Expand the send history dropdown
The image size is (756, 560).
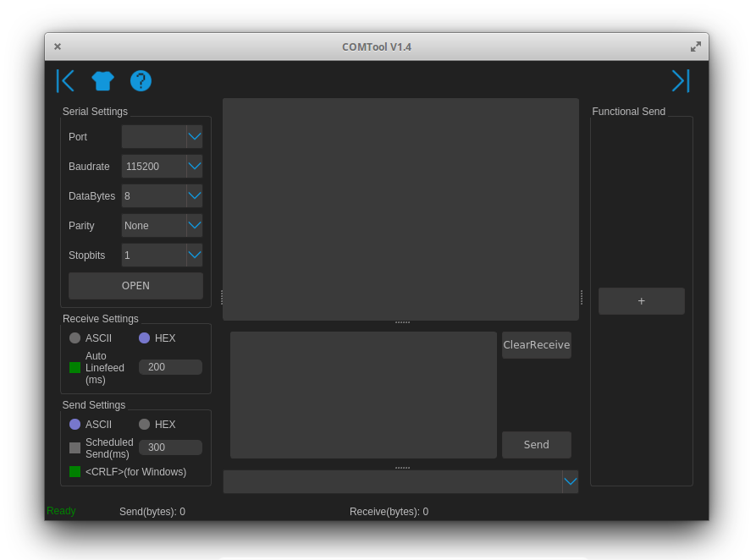click(x=570, y=481)
